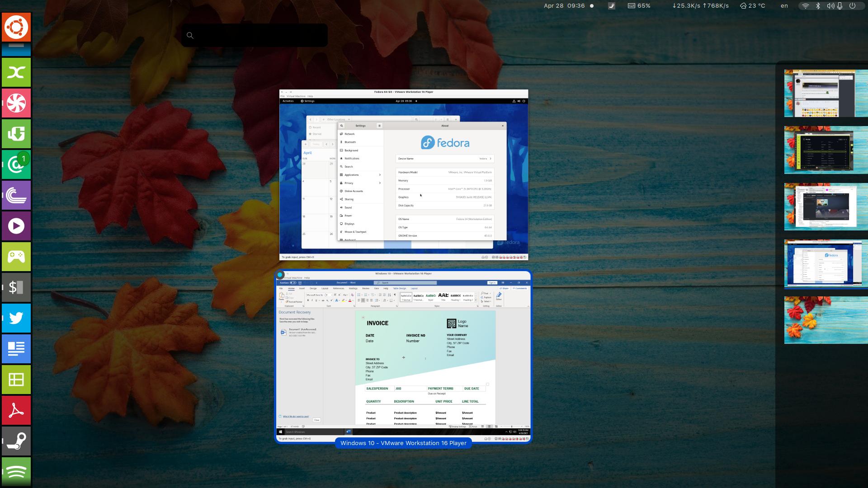This screenshot has height=488, width=868.
Task: Switch to the workspace with the dark app window
Action: [x=826, y=150]
